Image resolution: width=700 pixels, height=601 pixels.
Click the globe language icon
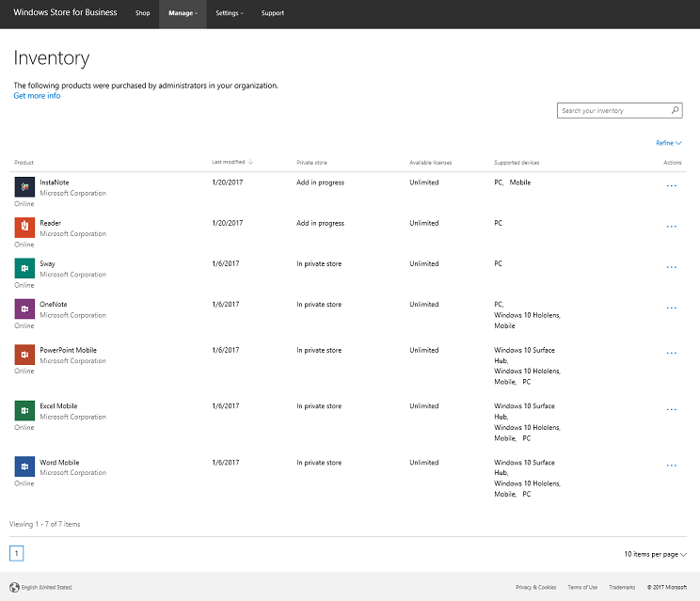14,587
